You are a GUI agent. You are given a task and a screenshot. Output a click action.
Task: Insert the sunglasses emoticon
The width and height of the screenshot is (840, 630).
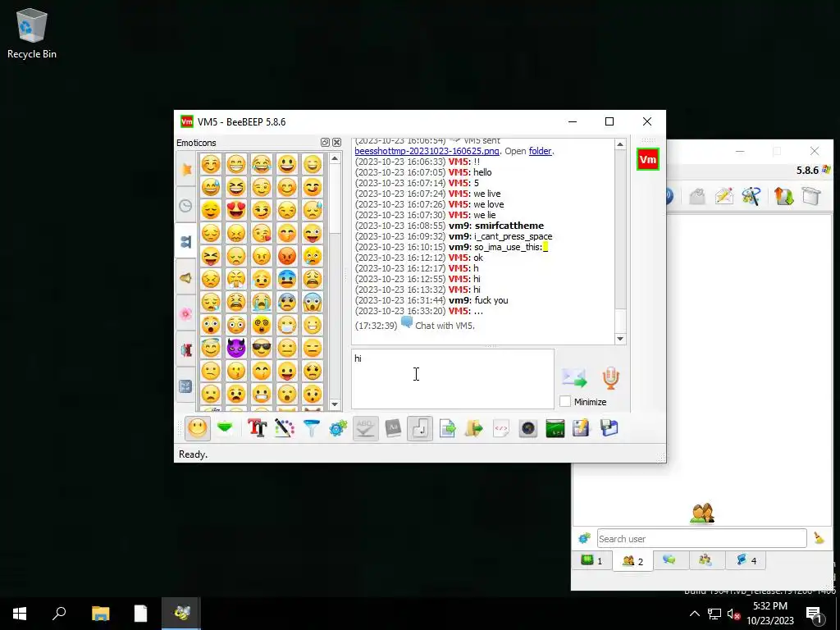262,348
